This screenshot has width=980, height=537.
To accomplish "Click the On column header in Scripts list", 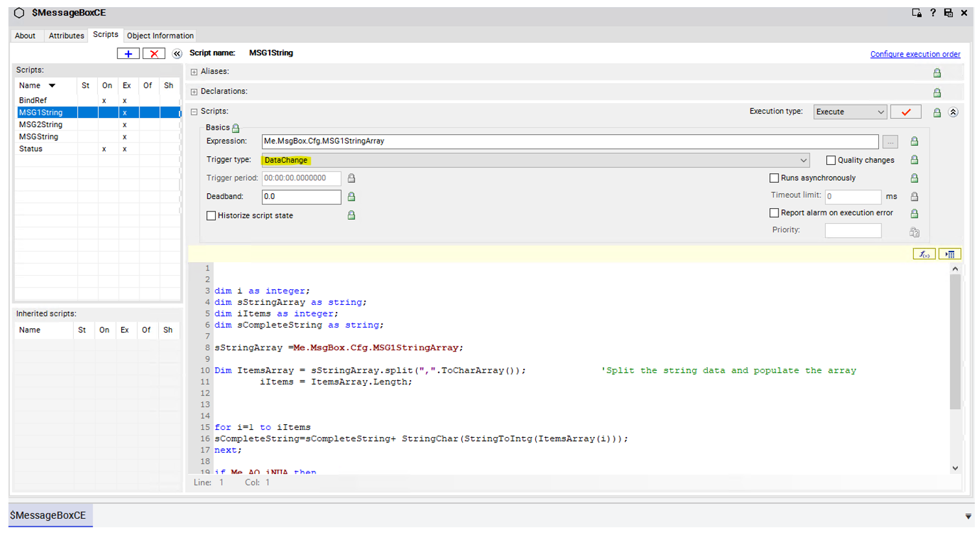I will (107, 86).
